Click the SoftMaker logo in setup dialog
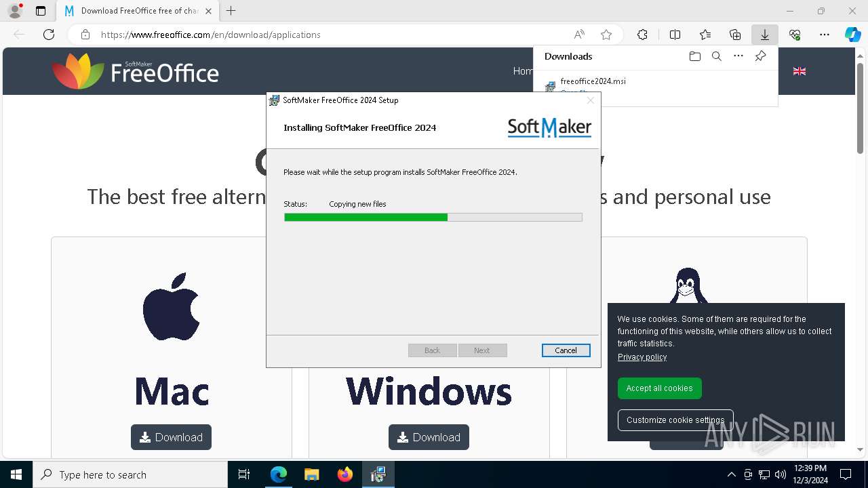This screenshot has width=868, height=488. coord(549,127)
